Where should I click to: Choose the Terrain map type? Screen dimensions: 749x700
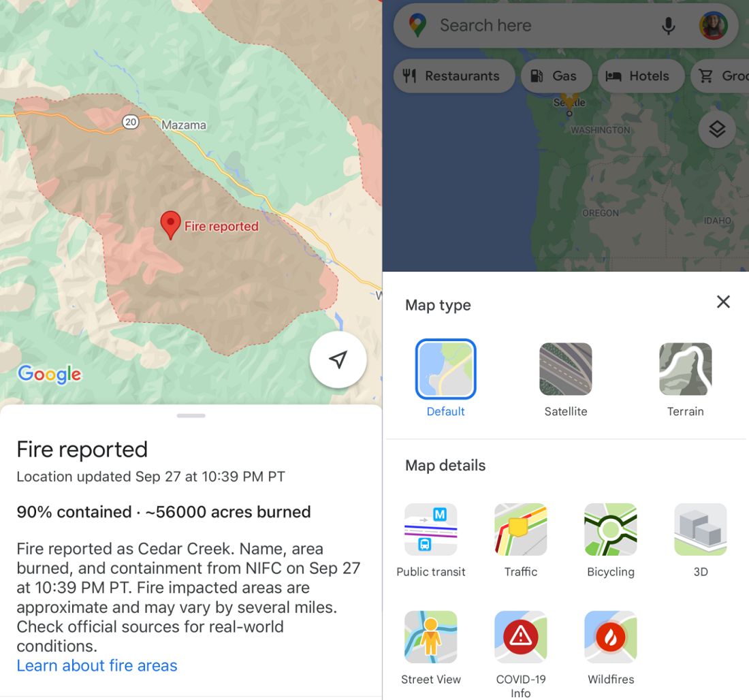point(686,369)
